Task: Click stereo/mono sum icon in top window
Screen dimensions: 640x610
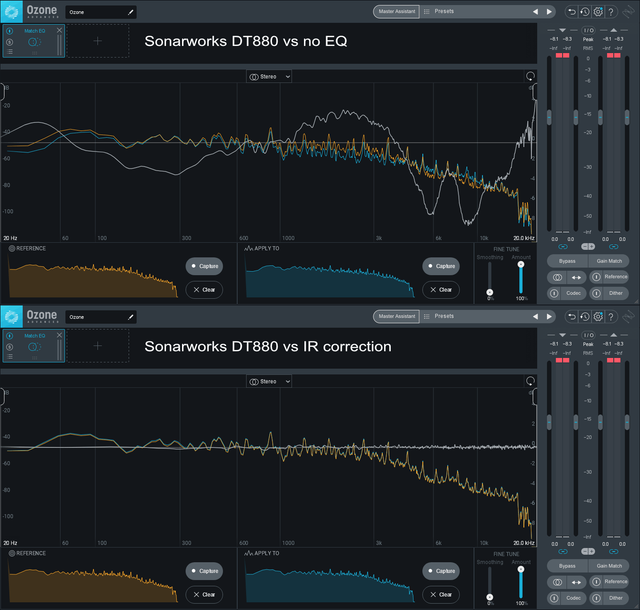Action: pos(557,277)
